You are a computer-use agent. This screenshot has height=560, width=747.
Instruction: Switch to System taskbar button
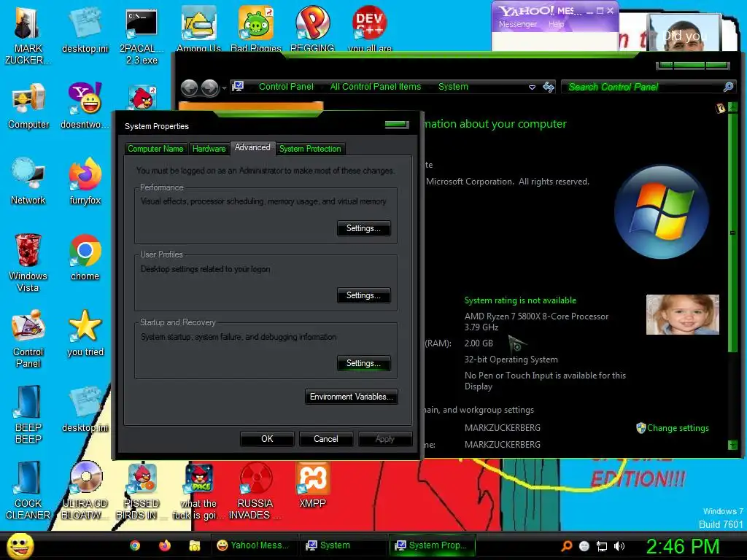click(343, 545)
